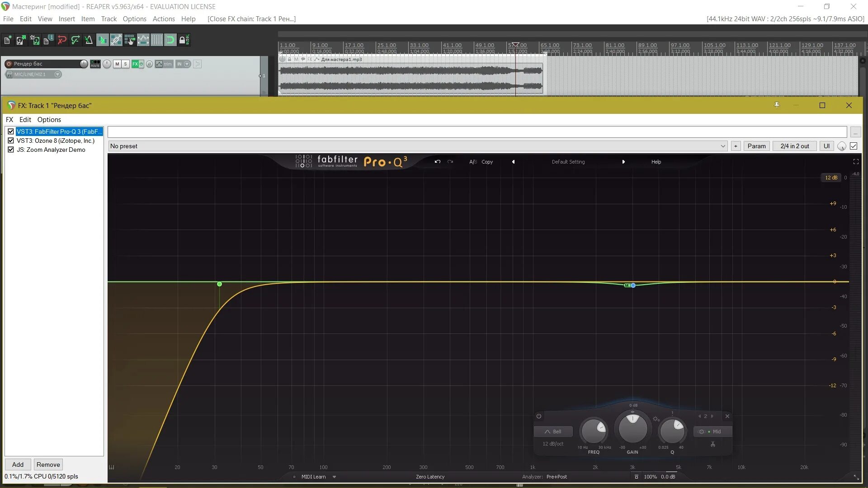Screen dimensions: 868x488
Task: Click the UI button
Action: click(x=826, y=146)
